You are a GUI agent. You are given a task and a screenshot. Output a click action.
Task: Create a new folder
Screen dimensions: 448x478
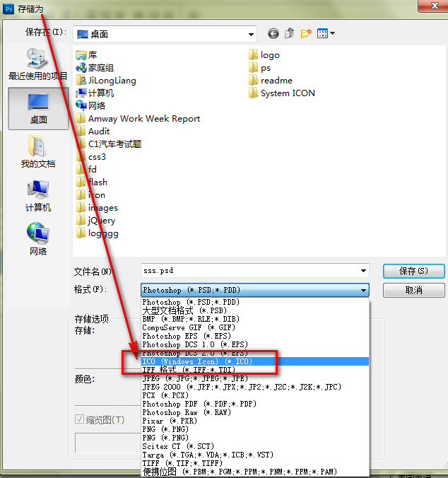click(306, 33)
